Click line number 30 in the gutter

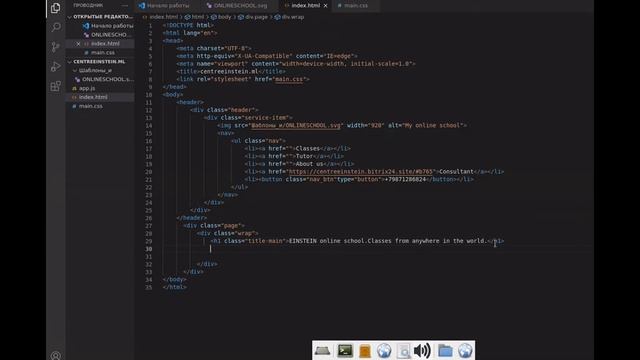coord(148,249)
